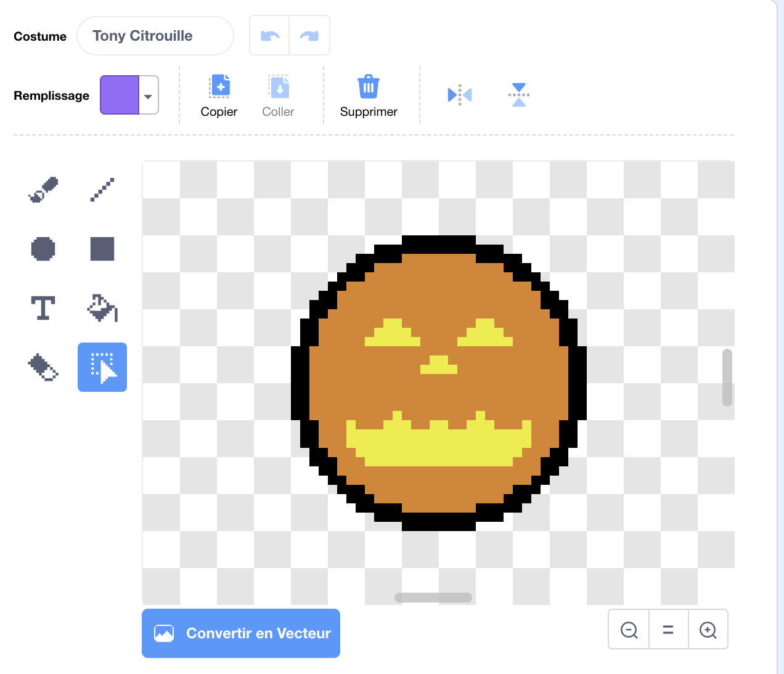Click the Redo arrow button
The height and width of the screenshot is (674, 784).
pos(309,36)
